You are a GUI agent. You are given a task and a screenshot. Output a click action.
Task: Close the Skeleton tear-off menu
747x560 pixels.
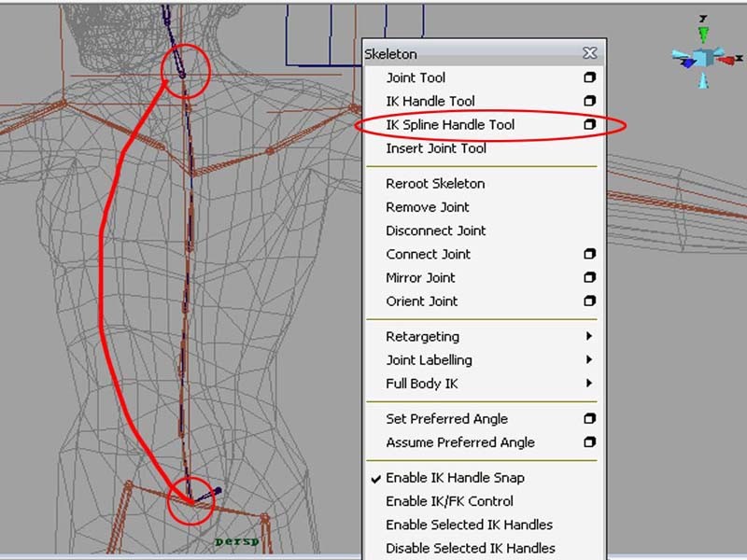590,53
